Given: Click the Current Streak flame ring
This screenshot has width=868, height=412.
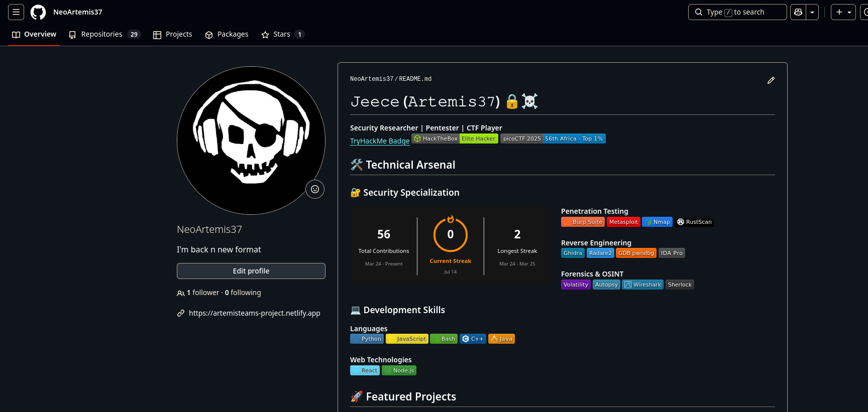Looking at the screenshot, I should tap(451, 234).
